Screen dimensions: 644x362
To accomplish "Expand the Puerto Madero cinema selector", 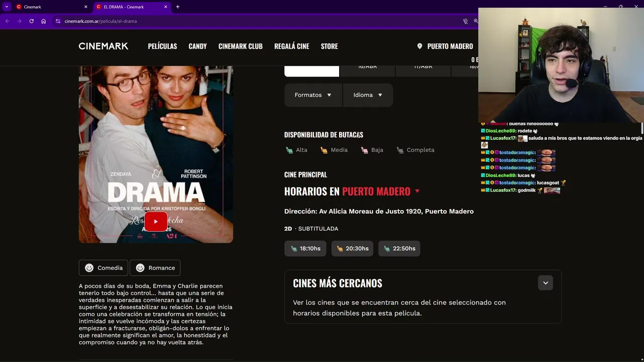I will (x=417, y=192).
